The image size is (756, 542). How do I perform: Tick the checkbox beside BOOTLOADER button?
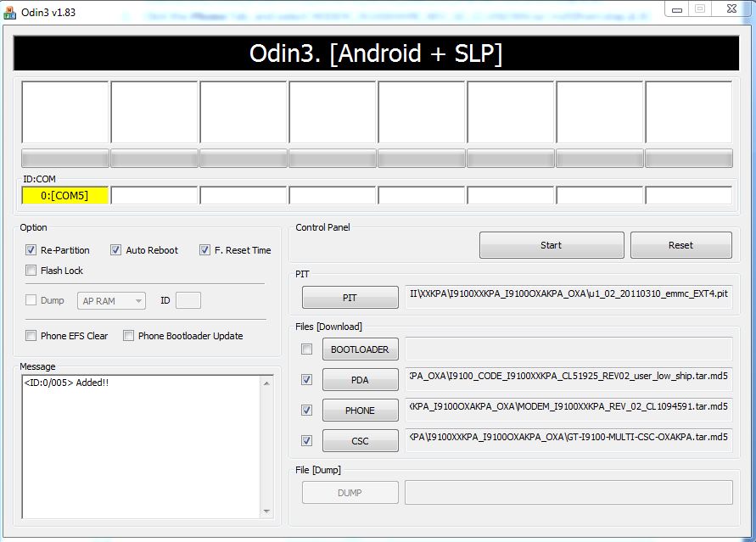[x=306, y=349]
